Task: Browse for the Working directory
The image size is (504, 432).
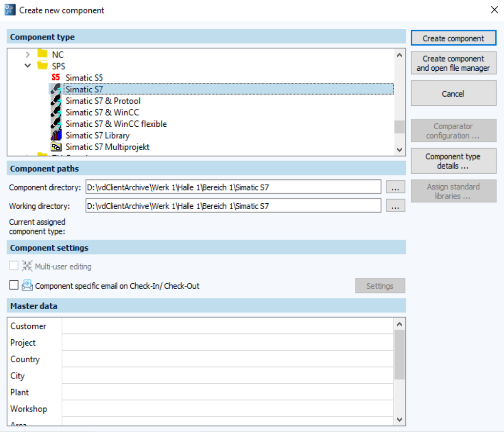Action: (x=395, y=206)
